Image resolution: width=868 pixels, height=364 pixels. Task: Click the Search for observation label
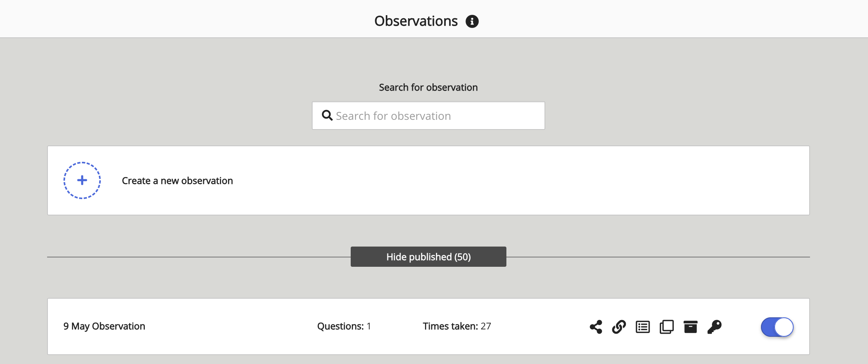pos(428,87)
